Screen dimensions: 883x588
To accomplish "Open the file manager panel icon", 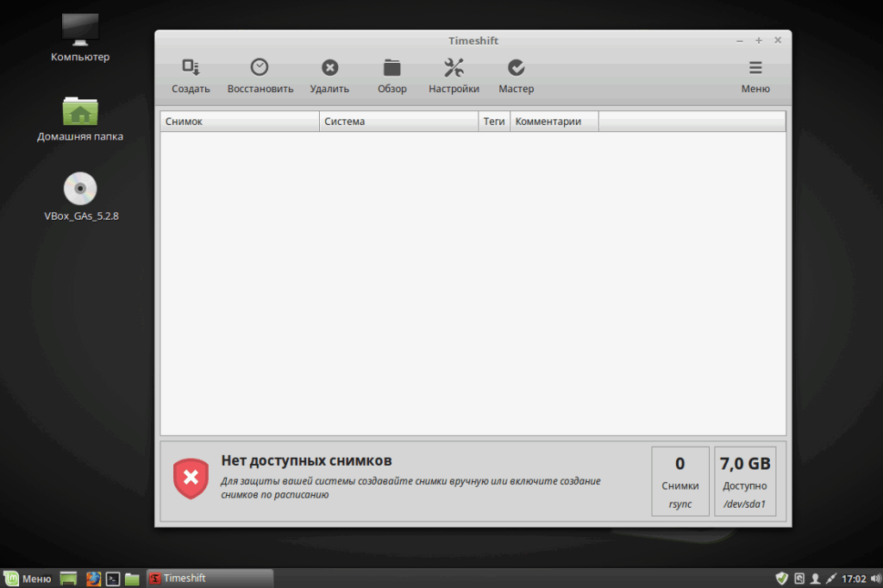I will (132, 579).
